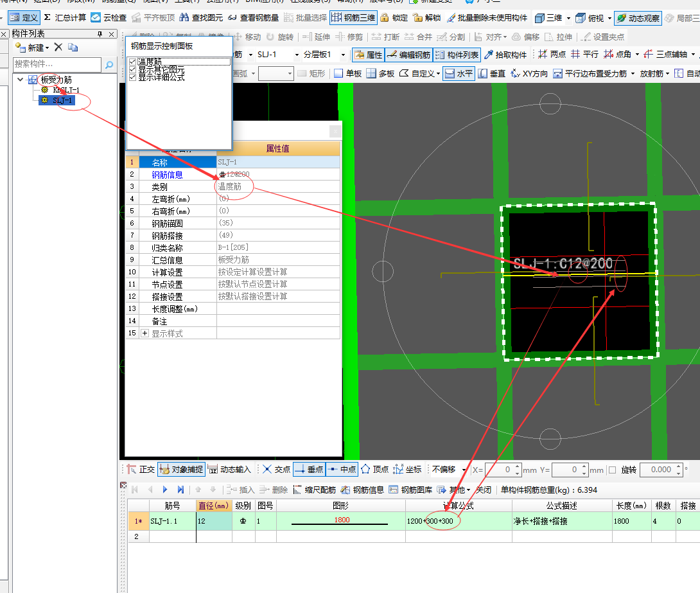Screen dimensions: 700x593
Task: Go to next rebar record arrow
Action: coord(165,490)
